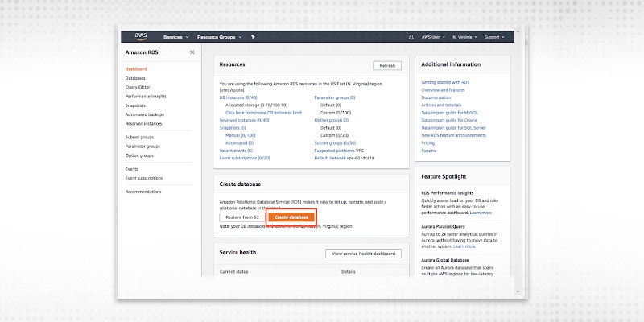Open Performance Insights in sidebar
This screenshot has width=644, height=322.
pyautogui.click(x=146, y=96)
